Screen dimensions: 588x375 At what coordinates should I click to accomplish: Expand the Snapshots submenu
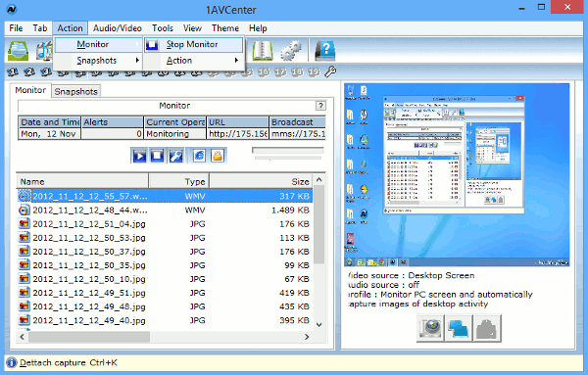[x=98, y=61]
